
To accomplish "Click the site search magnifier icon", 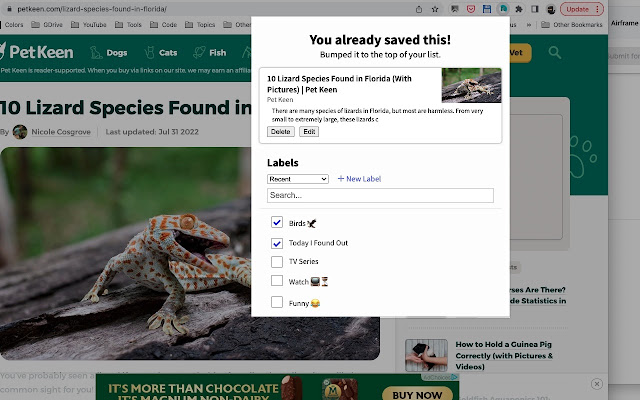I will point(555,52).
